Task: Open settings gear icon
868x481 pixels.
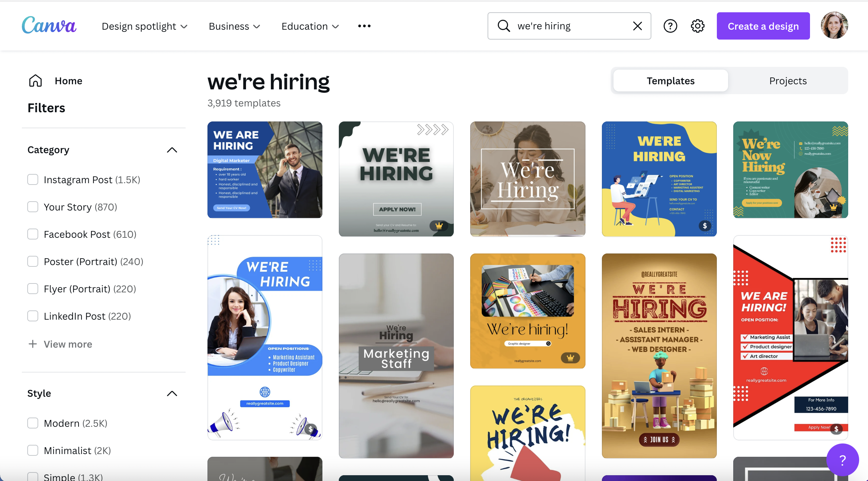Action: click(x=697, y=26)
